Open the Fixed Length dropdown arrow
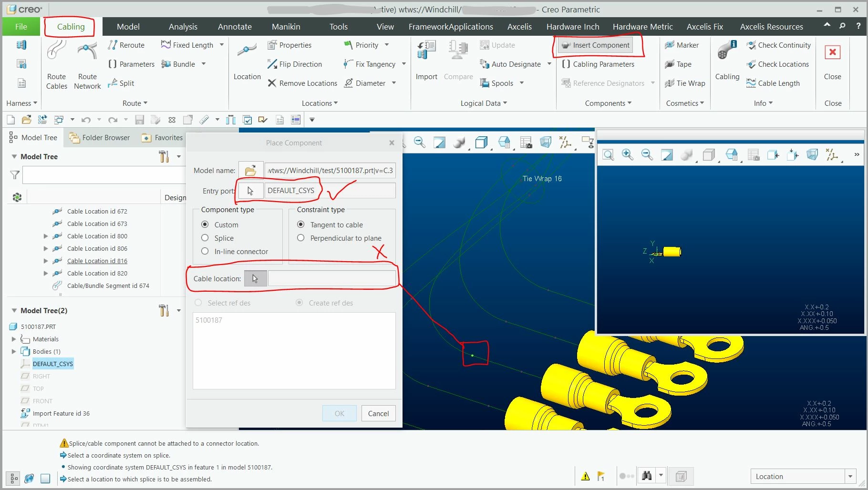868x490 pixels. click(x=222, y=45)
